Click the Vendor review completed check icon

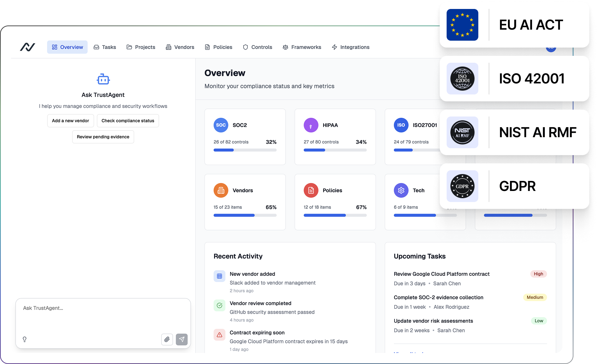tap(220, 305)
